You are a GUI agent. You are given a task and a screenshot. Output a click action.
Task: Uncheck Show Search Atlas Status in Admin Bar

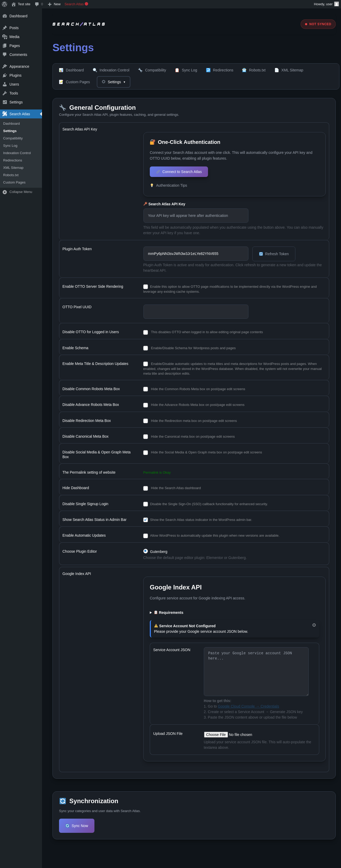(145, 520)
